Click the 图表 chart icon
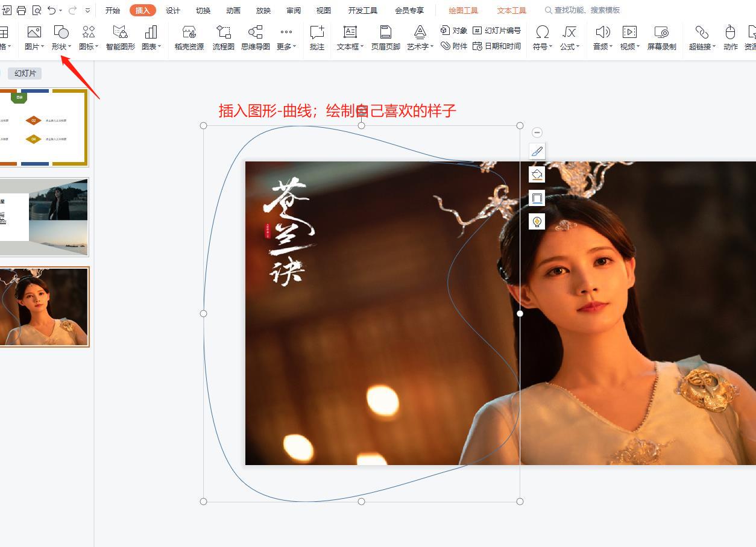756x547 pixels. pos(151,33)
